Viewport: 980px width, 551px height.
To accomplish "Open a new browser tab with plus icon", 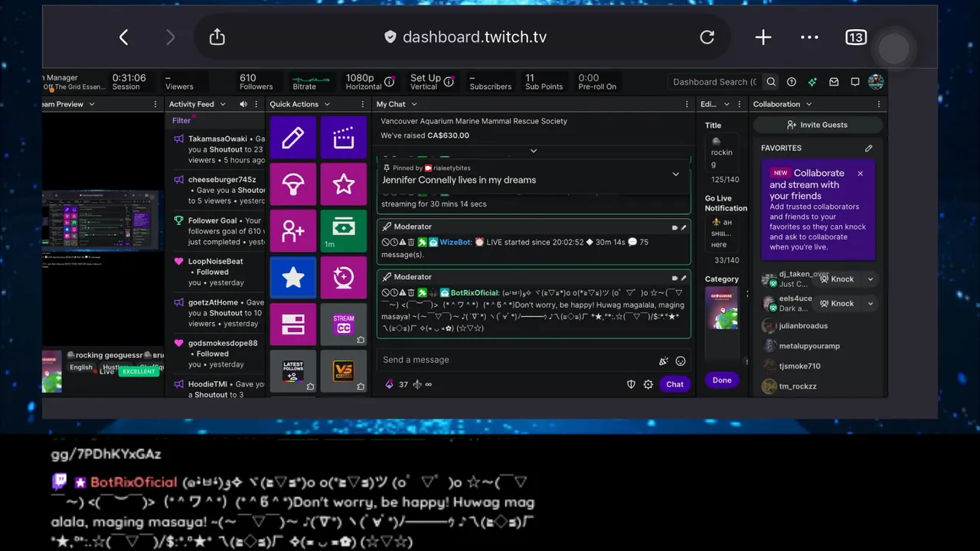I will pos(763,37).
